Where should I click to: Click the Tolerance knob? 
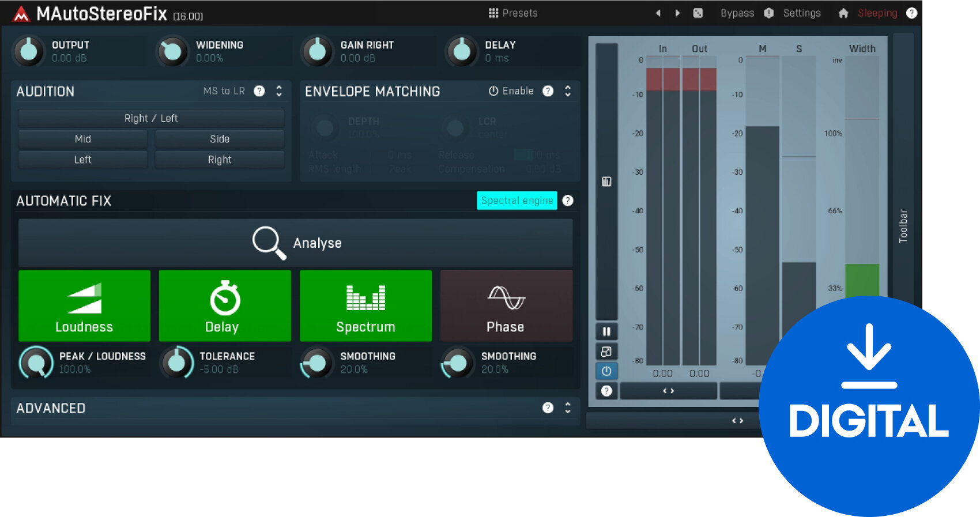click(176, 363)
